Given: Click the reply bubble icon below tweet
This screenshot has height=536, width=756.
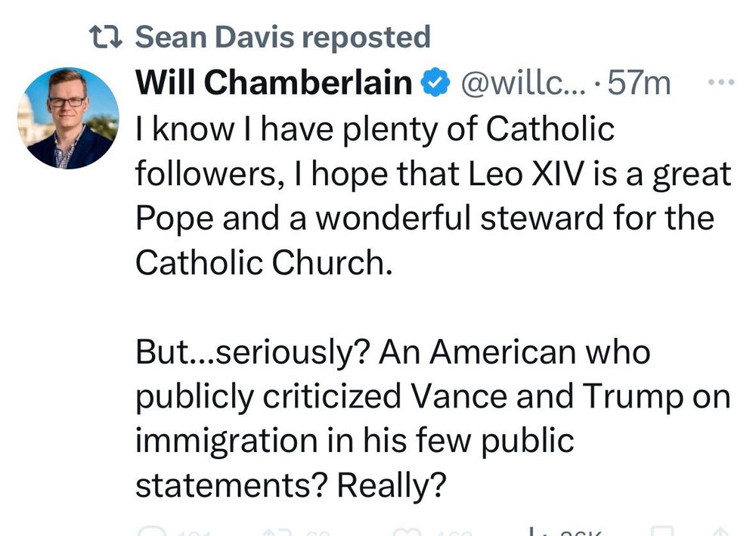Looking at the screenshot, I should click(x=151, y=531).
